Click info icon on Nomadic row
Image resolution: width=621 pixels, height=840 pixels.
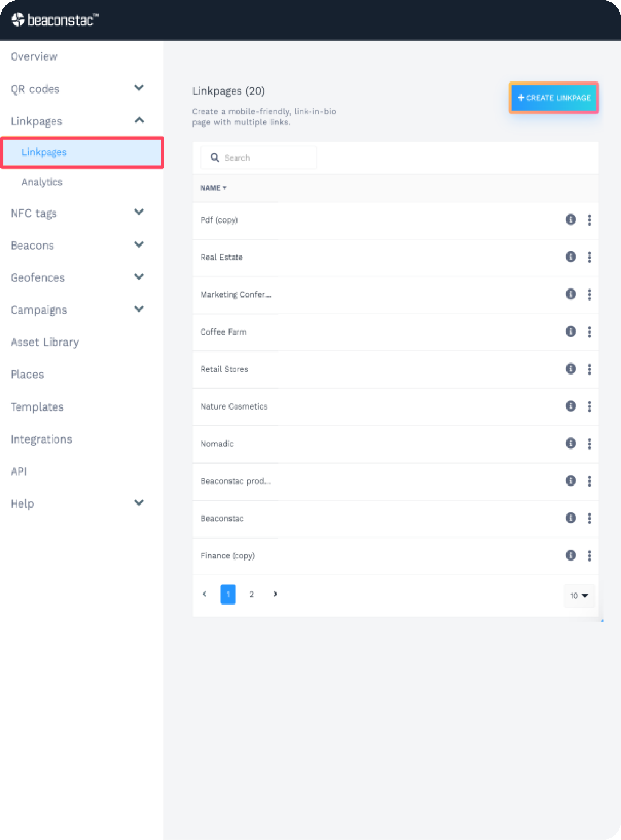coord(571,443)
